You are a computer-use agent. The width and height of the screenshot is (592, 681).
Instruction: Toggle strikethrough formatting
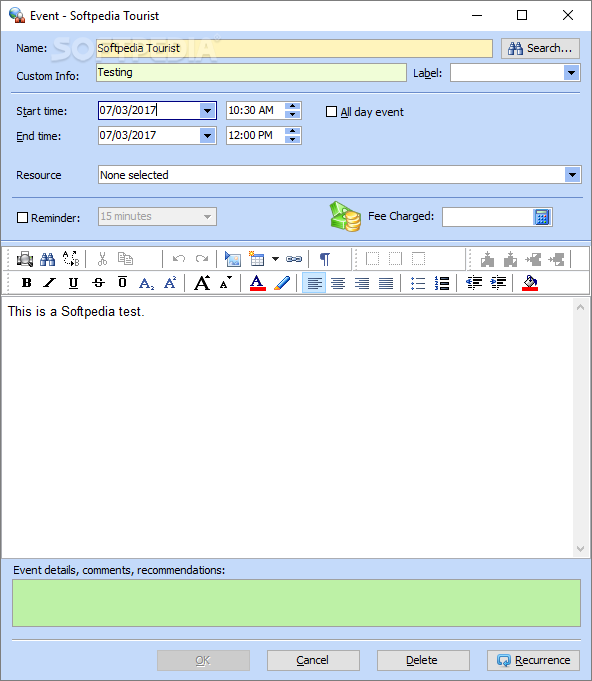click(98, 283)
